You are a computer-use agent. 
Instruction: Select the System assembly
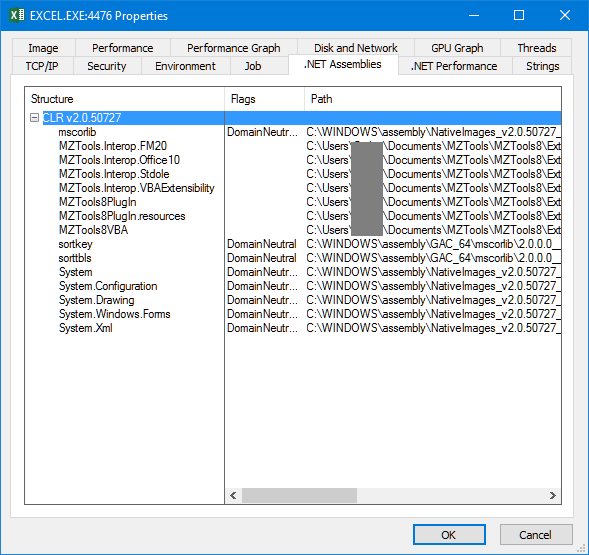coord(76,272)
